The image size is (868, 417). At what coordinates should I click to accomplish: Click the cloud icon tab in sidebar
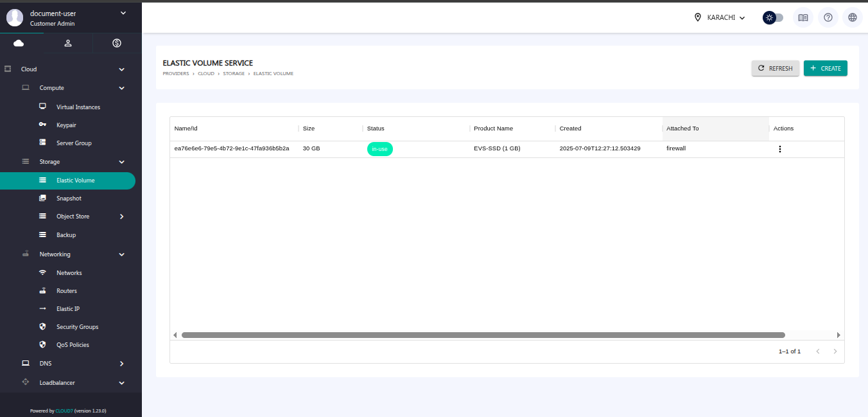19,43
